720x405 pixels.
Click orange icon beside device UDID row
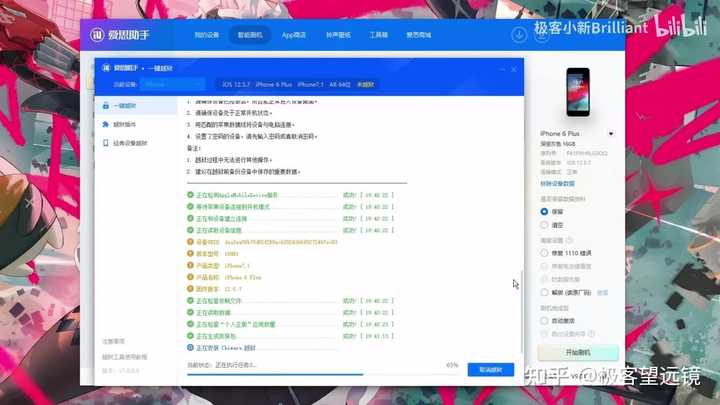[x=190, y=242]
